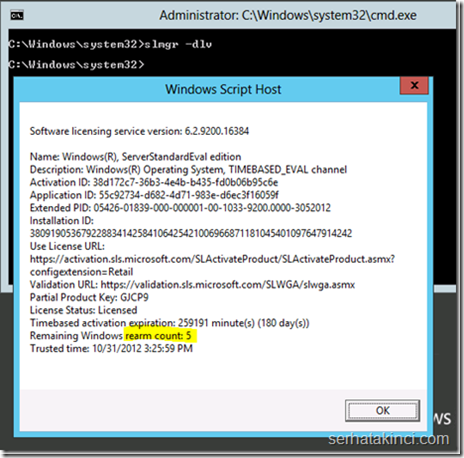Click the Partial Product Key GJCP9 text

tap(89, 297)
